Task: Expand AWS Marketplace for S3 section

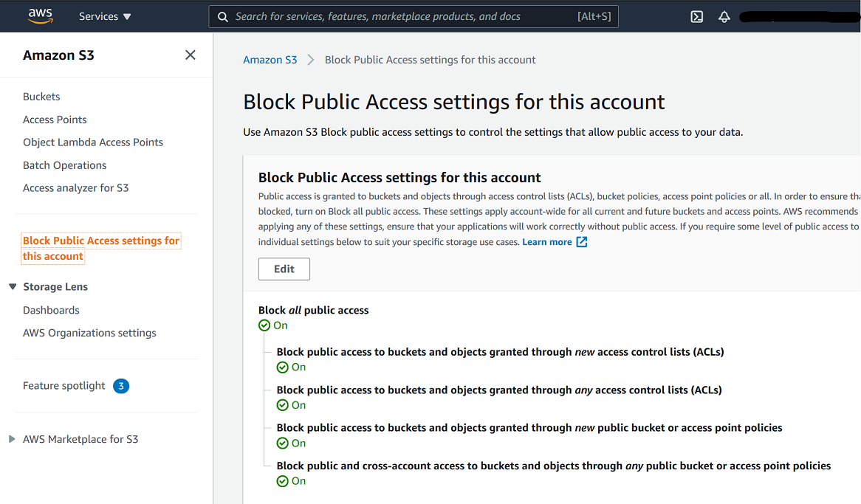Action: pos(12,439)
